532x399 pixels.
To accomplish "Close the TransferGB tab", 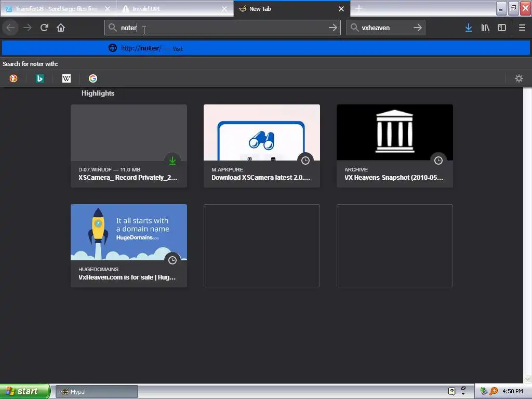I will click(107, 9).
